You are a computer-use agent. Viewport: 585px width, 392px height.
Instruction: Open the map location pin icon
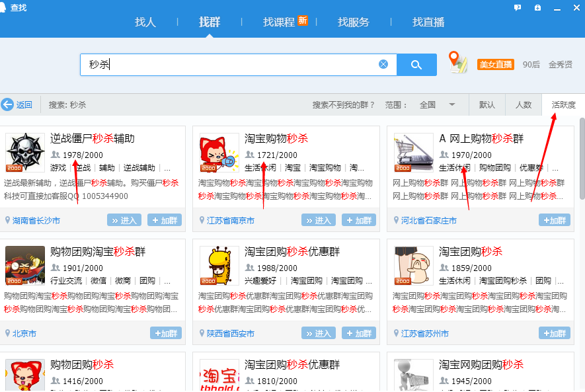(458, 62)
